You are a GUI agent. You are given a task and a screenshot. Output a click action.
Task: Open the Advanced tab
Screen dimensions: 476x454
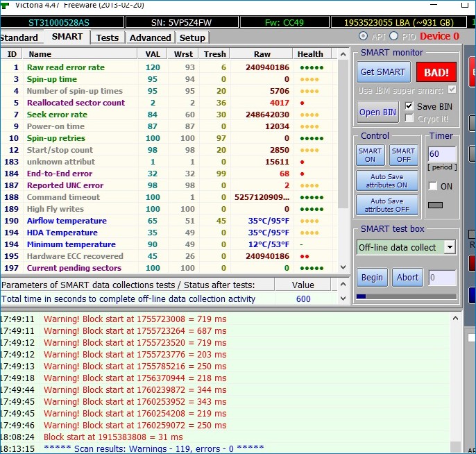(x=150, y=37)
